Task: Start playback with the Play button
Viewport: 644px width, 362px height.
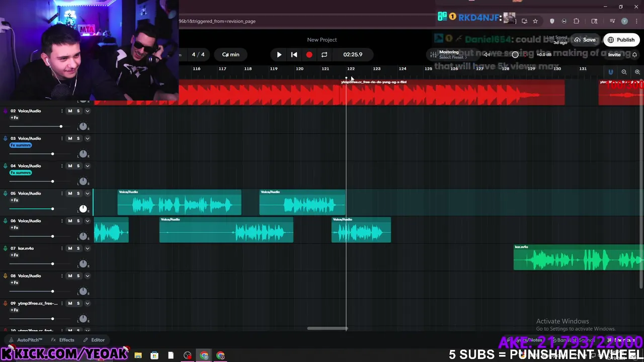Action: tap(279, 54)
